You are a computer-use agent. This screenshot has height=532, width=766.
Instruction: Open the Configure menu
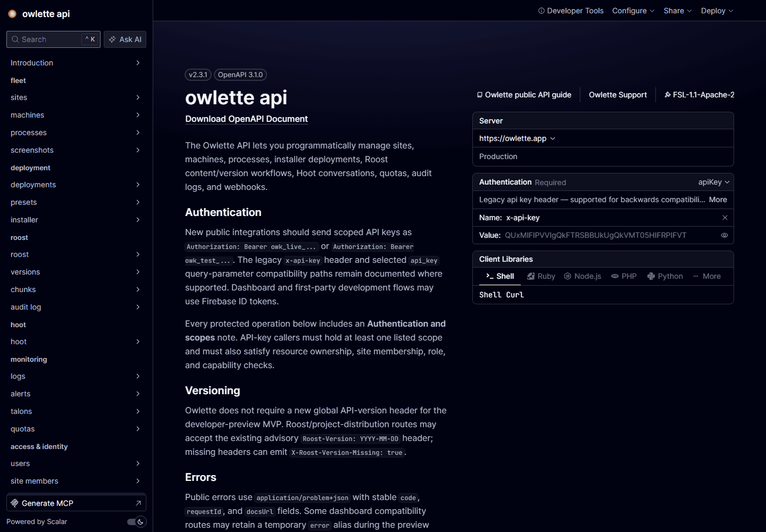pyautogui.click(x=633, y=11)
